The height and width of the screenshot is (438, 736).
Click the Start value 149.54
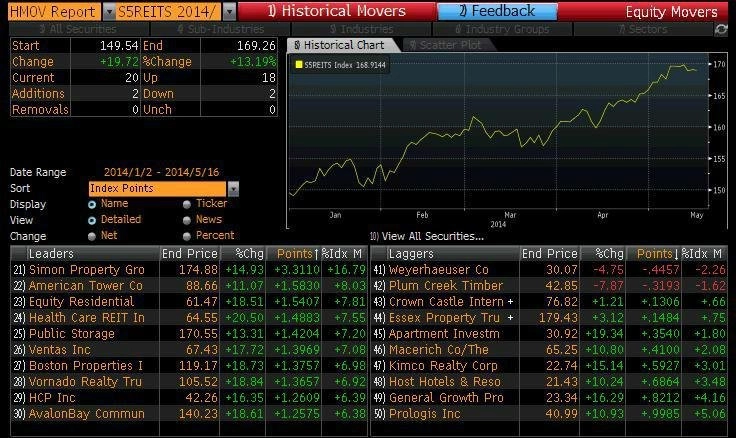[119, 46]
